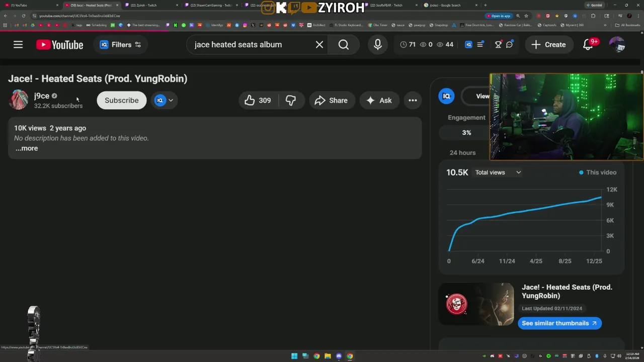Image resolution: width=644 pixels, height=362 pixels.
Task: Open the vidIQ Filters button
Action: (x=120, y=45)
